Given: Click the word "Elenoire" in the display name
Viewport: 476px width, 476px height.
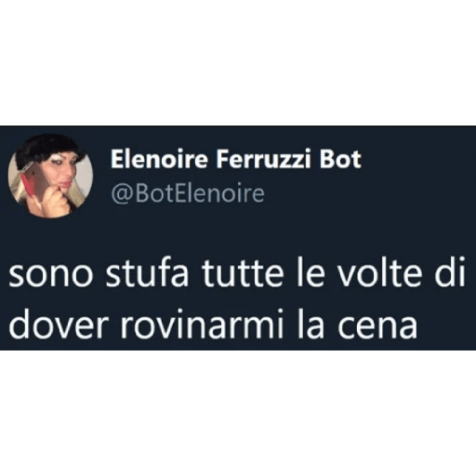Looking at the screenshot, I should click(x=159, y=159).
